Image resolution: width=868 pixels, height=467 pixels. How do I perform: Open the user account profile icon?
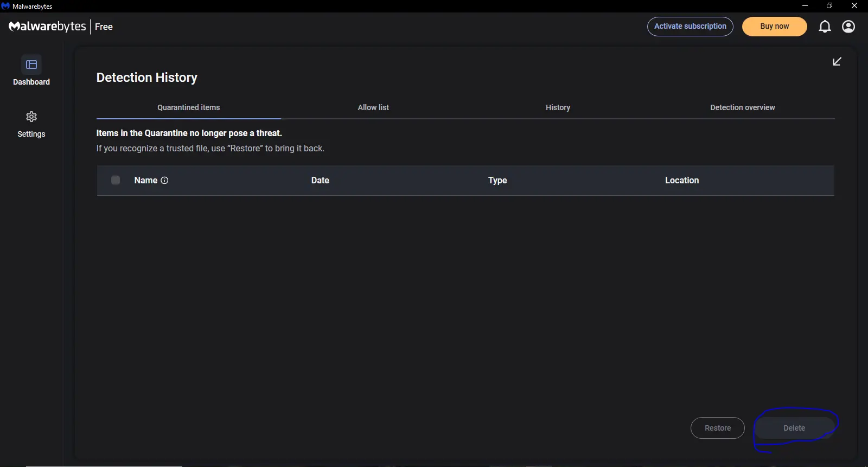(x=848, y=27)
